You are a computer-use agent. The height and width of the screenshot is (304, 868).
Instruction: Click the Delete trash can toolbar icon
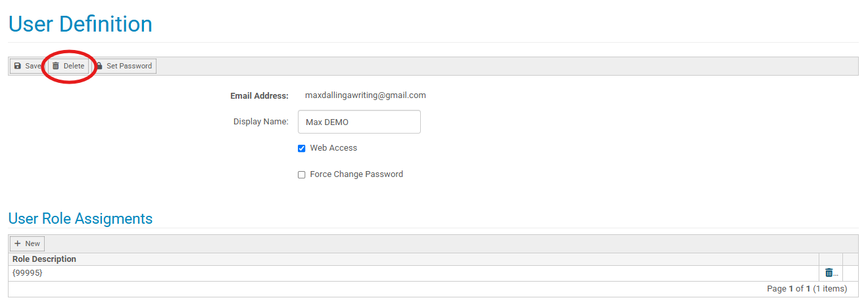[x=56, y=66]
